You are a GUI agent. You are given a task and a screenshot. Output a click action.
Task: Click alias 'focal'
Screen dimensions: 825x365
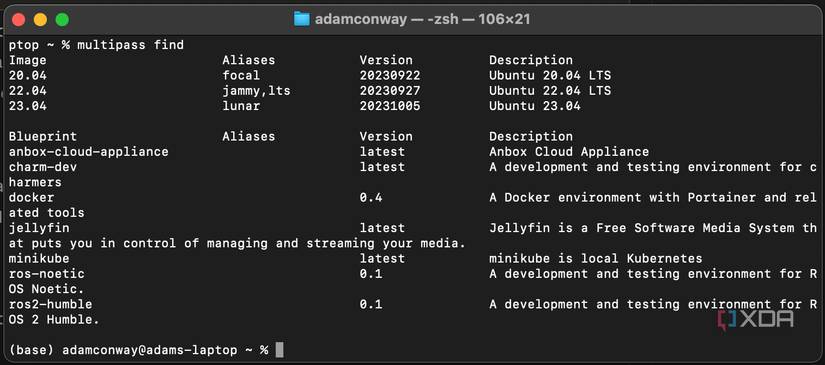pos(241,75)
